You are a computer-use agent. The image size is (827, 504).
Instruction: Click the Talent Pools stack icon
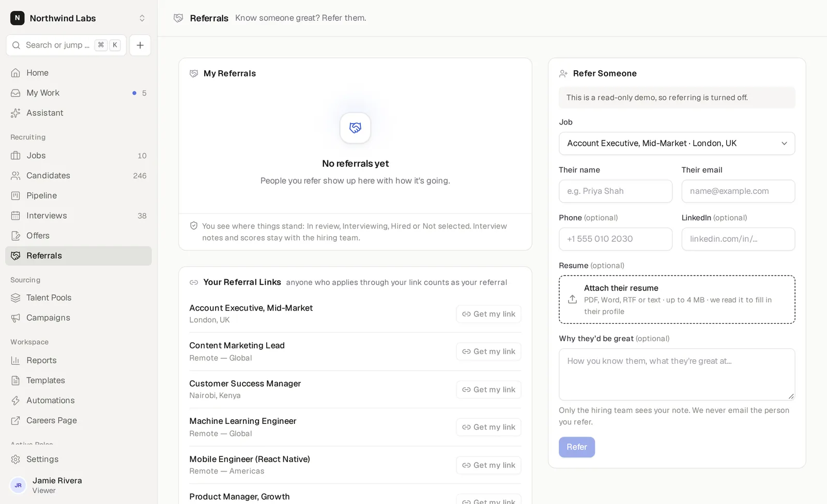point(16,298)
